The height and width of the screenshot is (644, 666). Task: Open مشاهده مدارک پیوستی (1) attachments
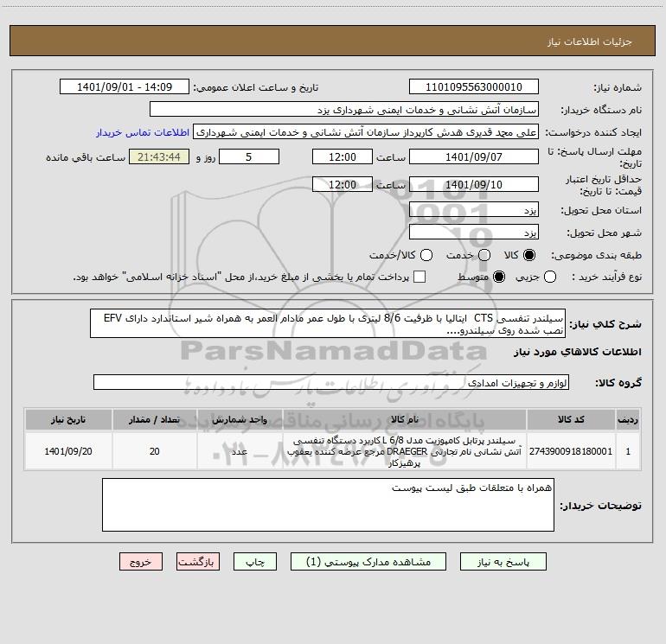coord(368,562)
